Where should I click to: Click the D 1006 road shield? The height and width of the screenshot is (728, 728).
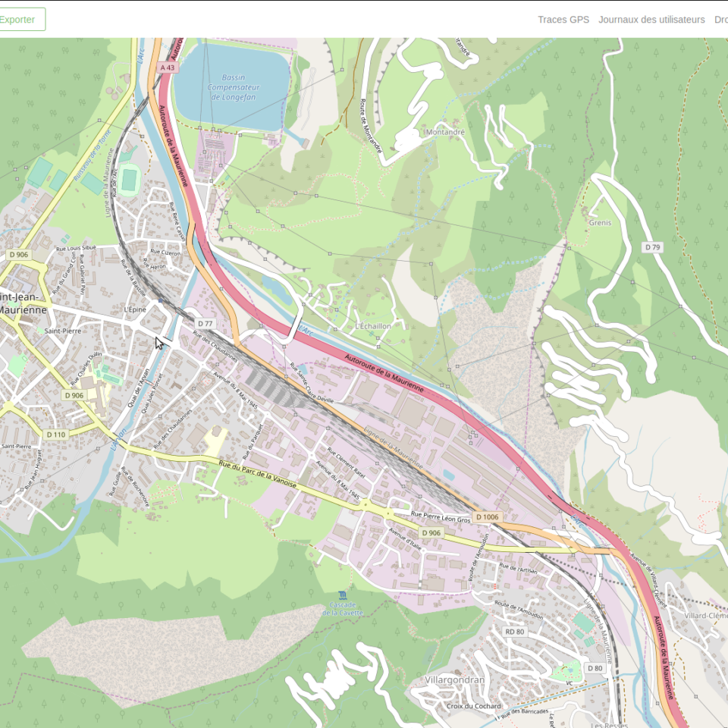point(488,517)
